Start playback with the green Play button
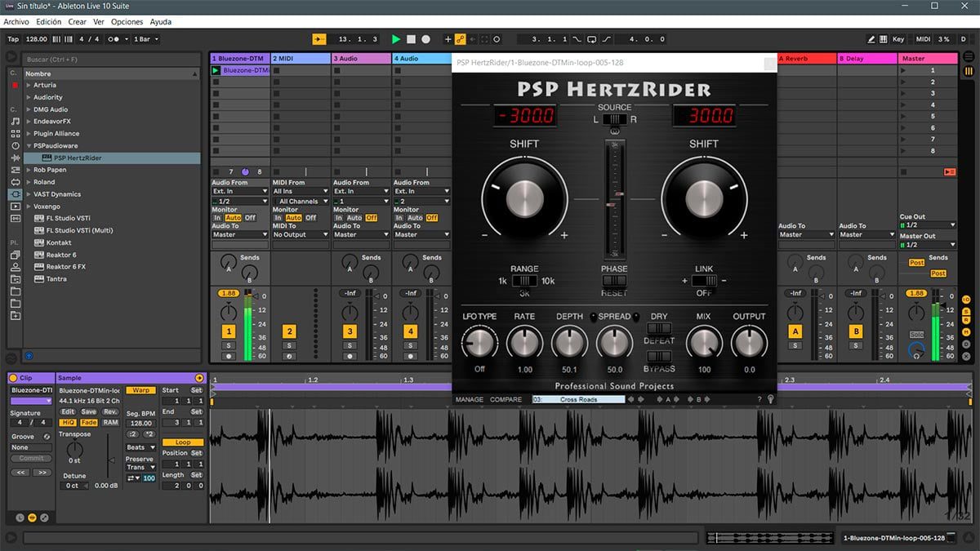The width and height of the screenshot is (980, 551). tap(396, 39)
